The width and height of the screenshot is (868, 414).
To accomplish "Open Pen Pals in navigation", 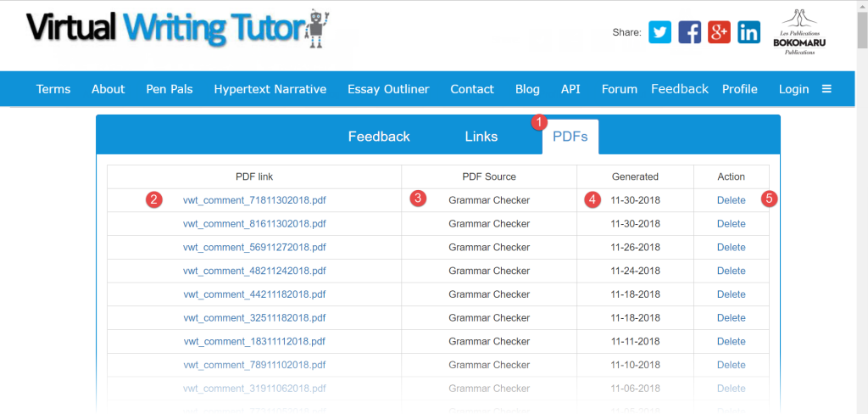I will [x=170, y=89].
